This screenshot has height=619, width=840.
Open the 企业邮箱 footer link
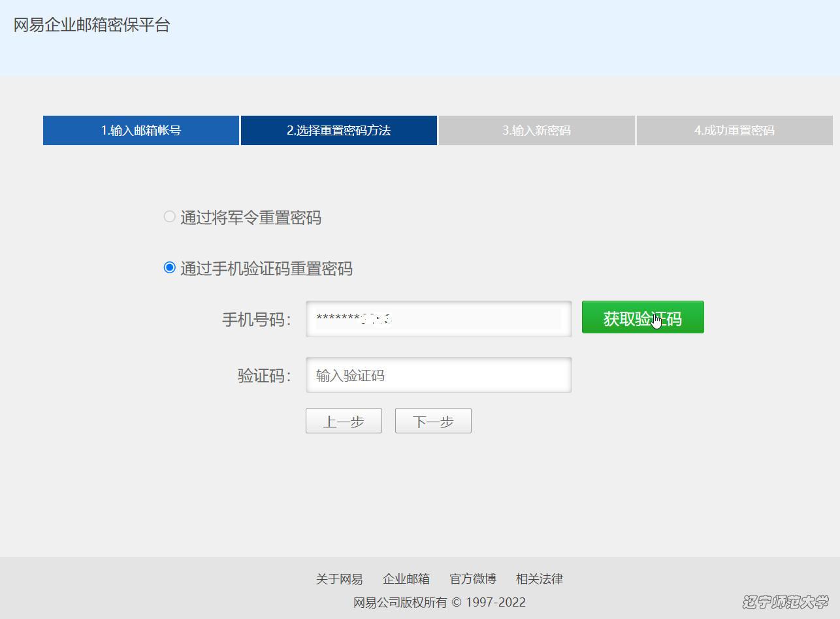coord(406,579)
